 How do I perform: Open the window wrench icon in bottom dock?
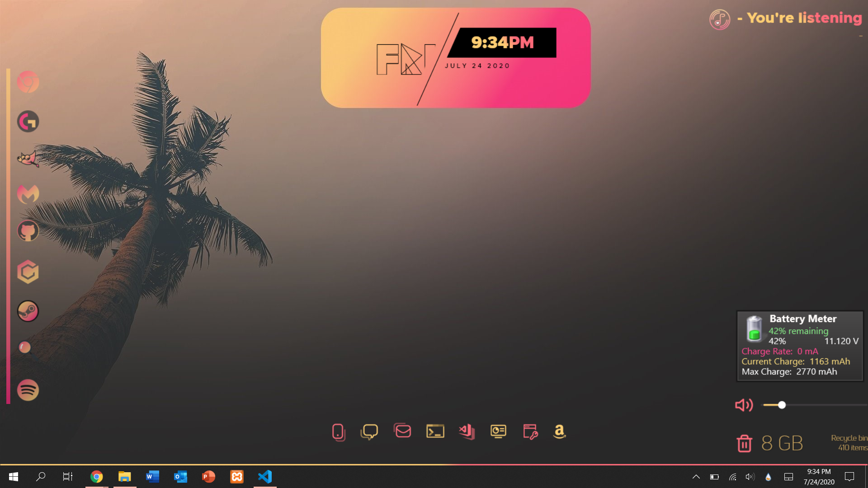pyautogui.click(x=530, y=432)
